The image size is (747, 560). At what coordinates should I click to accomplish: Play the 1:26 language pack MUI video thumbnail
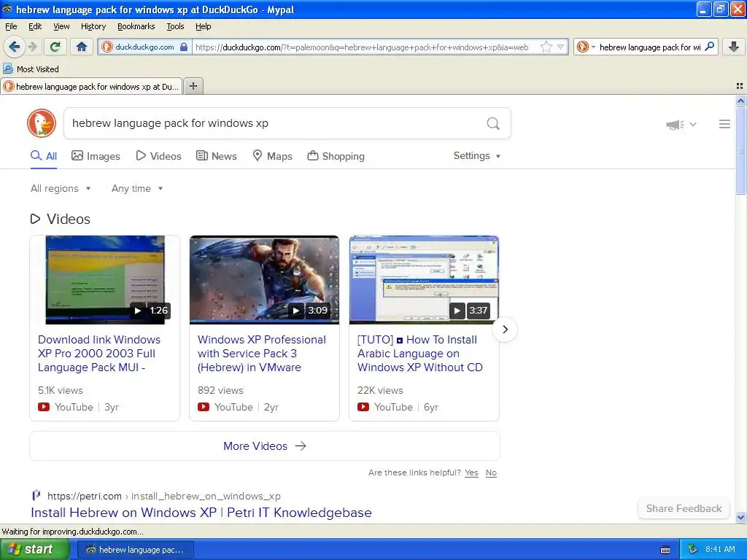coord(105,280)
